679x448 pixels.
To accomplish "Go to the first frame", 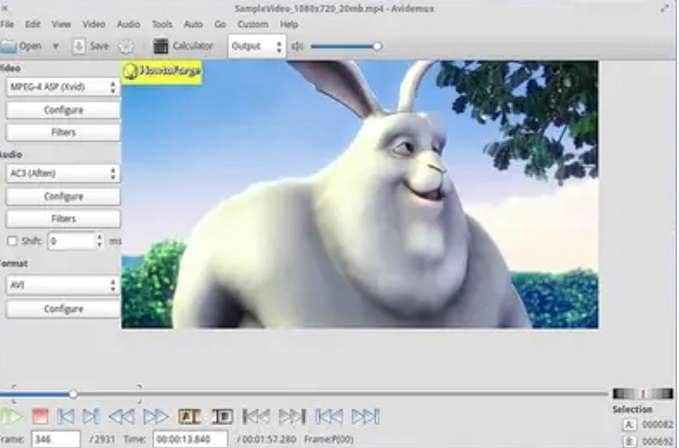I will [329, 416].
